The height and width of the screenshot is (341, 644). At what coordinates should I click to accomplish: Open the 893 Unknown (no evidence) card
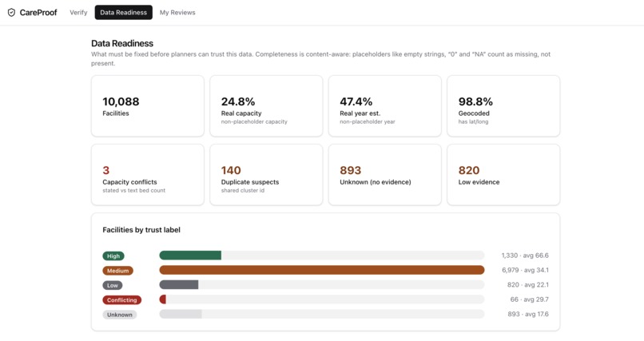pyautogui.click(x=385, y=174)
